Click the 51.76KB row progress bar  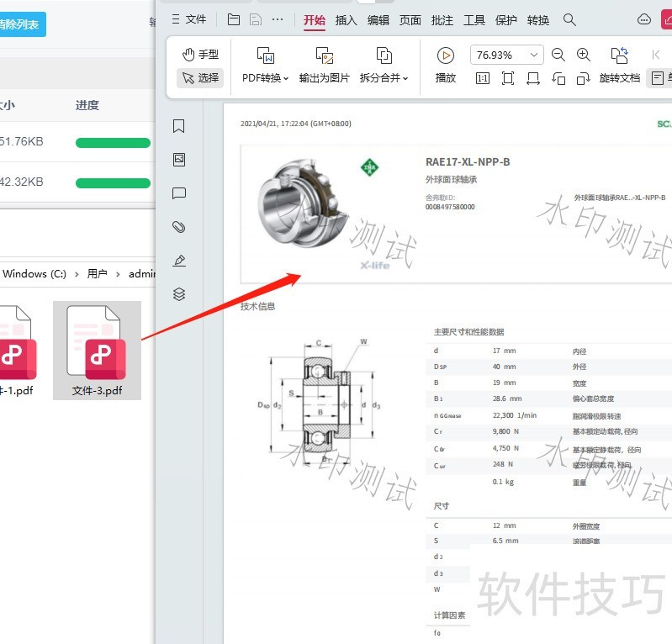click(113, 143)
